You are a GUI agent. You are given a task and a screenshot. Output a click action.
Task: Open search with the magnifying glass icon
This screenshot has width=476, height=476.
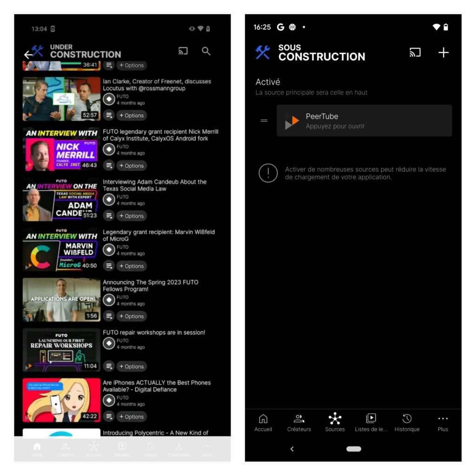[x=206, y=51]
